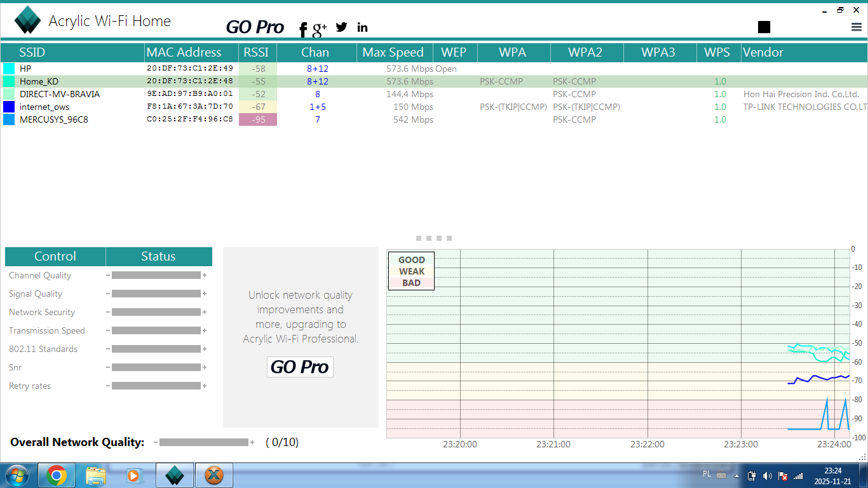868x488 pixels.
Task: Select the internet_ows network name
Action: tap(44, 107)
